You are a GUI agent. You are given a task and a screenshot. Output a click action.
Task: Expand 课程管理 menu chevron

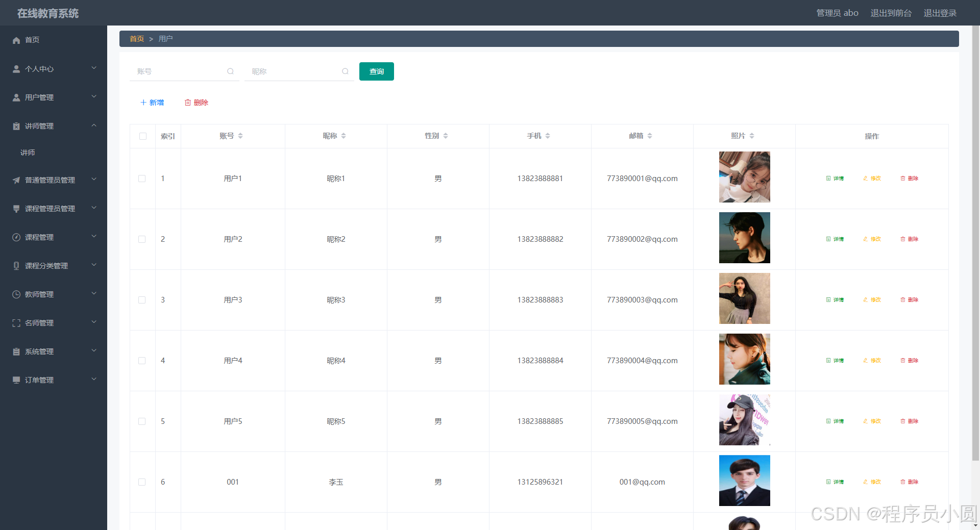[94, 236]
